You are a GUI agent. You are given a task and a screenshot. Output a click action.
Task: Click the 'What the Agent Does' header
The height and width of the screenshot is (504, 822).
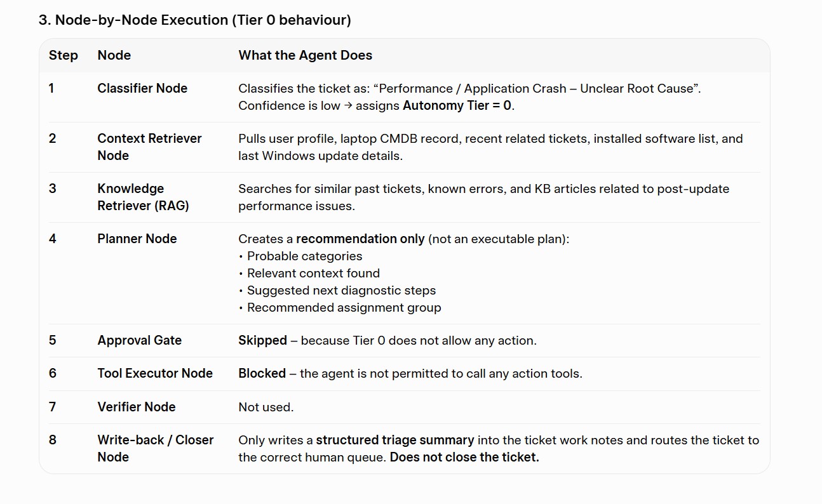[306, 55]
